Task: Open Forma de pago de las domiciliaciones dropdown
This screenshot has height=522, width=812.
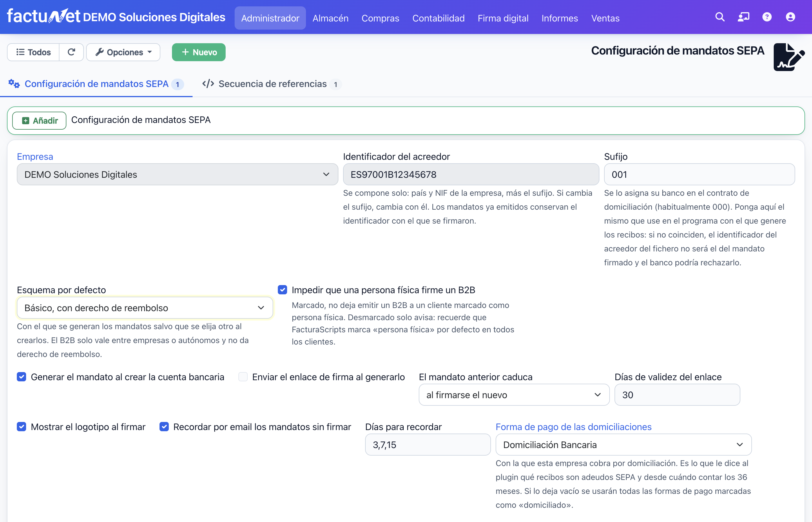Action: pyautogui.click(x=623, y=444)
